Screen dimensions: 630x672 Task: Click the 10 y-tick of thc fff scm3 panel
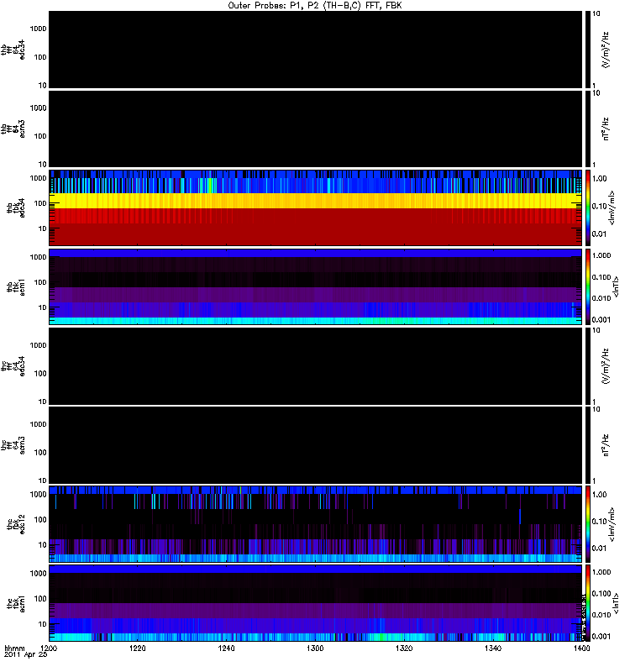[42, 480]
